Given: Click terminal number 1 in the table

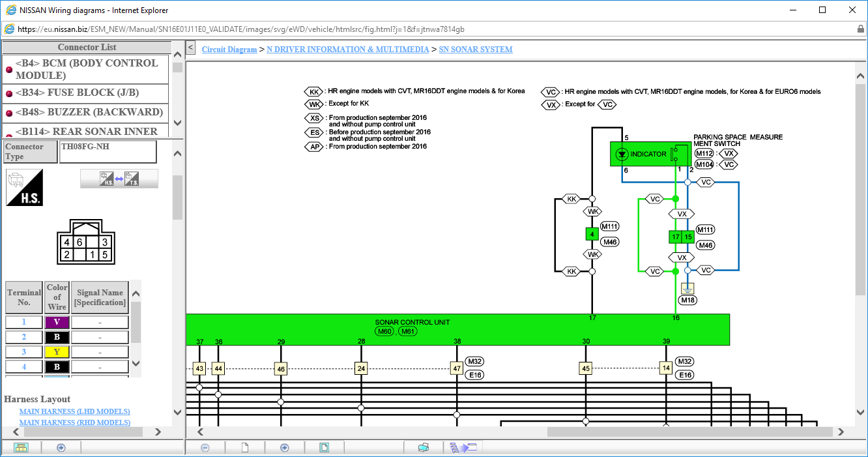Looking at the screenshot, I should tap(24, 322).
